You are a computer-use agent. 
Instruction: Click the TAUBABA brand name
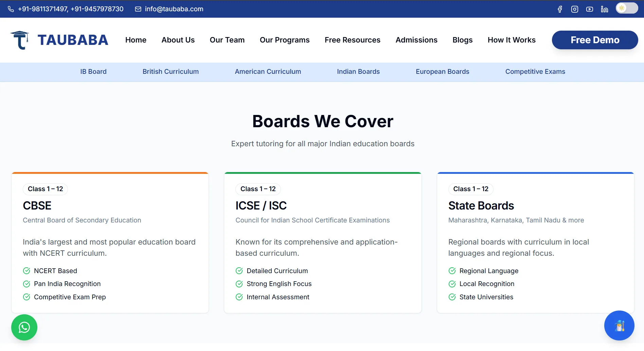tap(73, 40)
